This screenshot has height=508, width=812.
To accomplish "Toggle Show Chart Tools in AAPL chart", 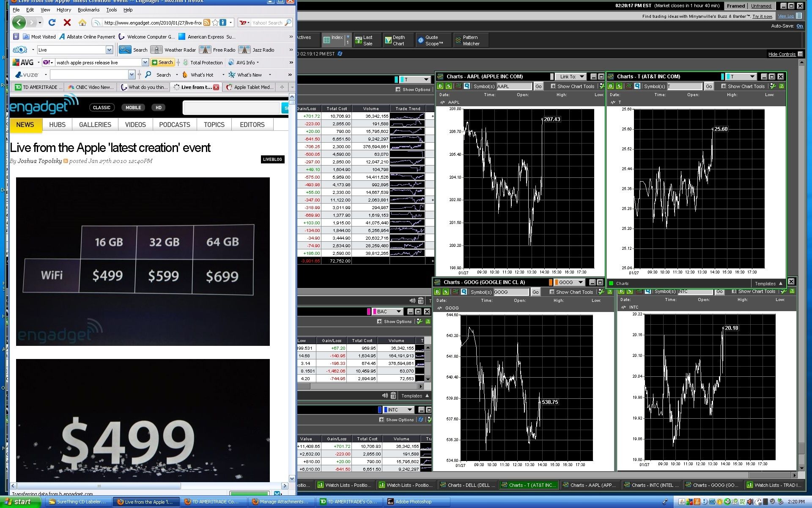I will 573,86.
